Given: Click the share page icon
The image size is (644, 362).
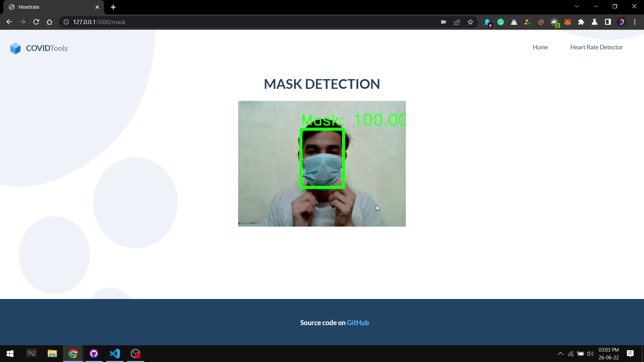Looking at the screenshot, I should coord(457,22).
